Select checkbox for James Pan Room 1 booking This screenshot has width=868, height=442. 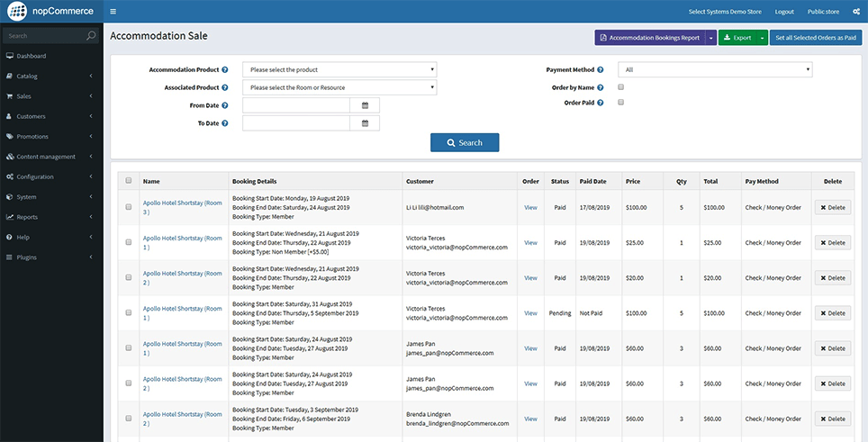[x=129, y=348]
